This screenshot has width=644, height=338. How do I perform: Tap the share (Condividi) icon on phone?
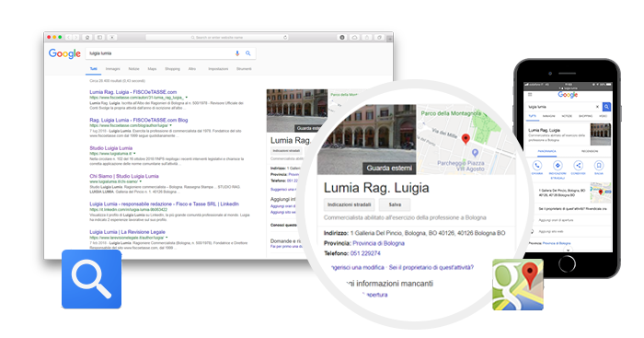coord(578,166)
